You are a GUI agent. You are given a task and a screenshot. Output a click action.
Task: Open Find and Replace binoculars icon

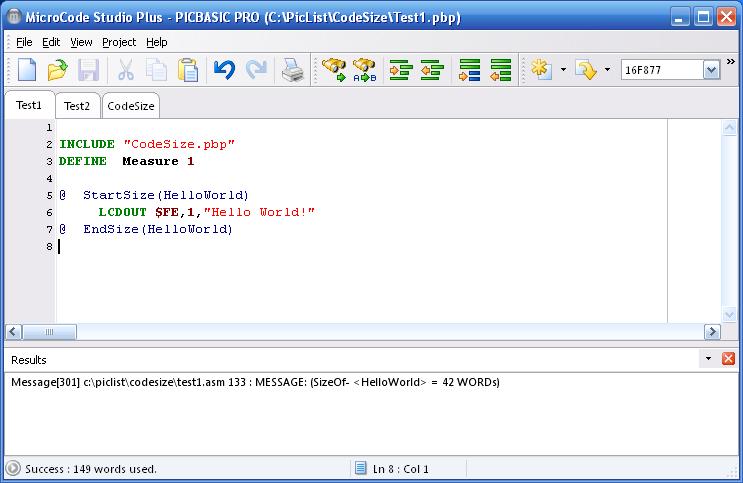point(365,70)
